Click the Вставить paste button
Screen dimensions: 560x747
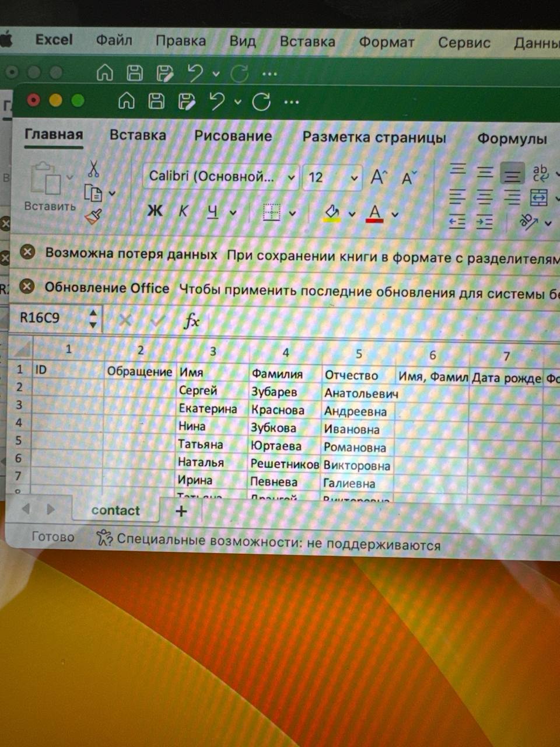point(49,186)
